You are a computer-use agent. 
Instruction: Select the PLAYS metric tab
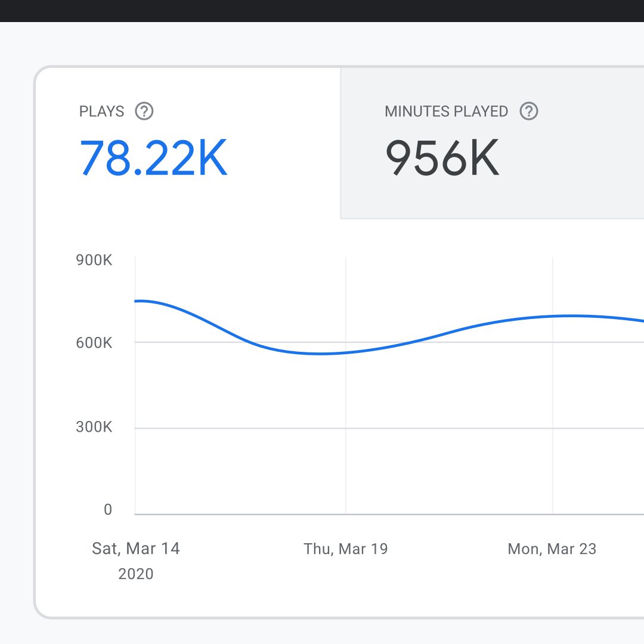tap(188, 143)
